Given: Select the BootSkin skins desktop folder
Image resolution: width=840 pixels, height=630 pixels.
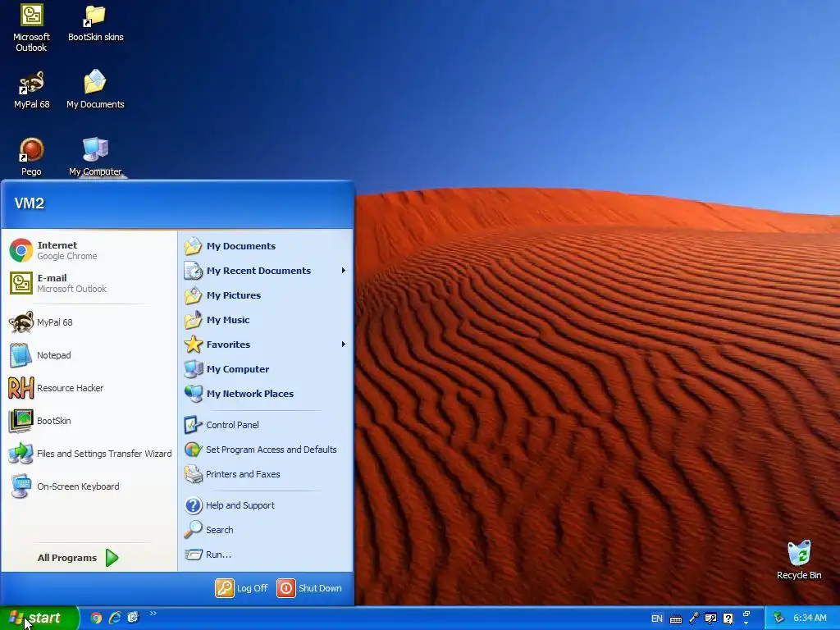Looking at the screenshot, I should click(95, 24).
